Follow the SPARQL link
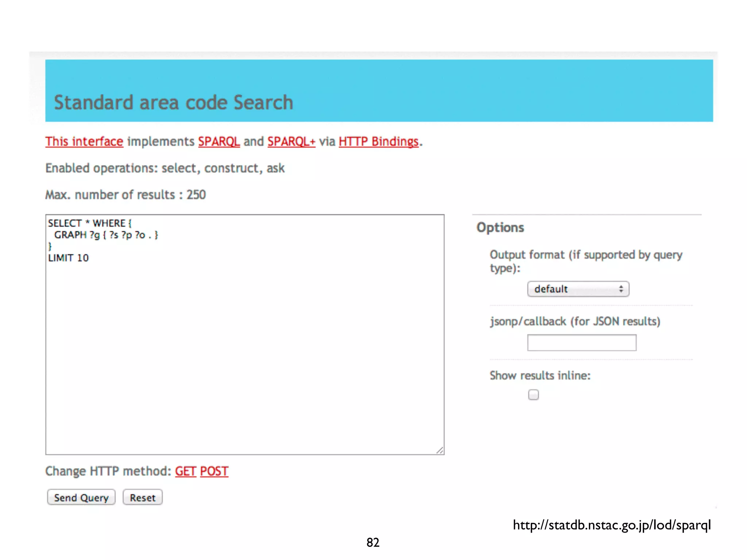The width and height of the screenshot is (747, 560). 219,141
